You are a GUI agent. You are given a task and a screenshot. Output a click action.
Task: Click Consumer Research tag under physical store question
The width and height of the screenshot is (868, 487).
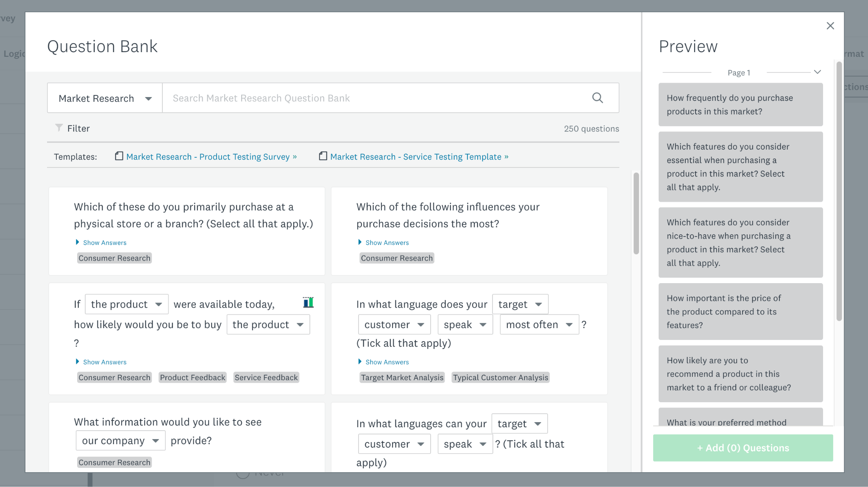[x=114, y=258]
